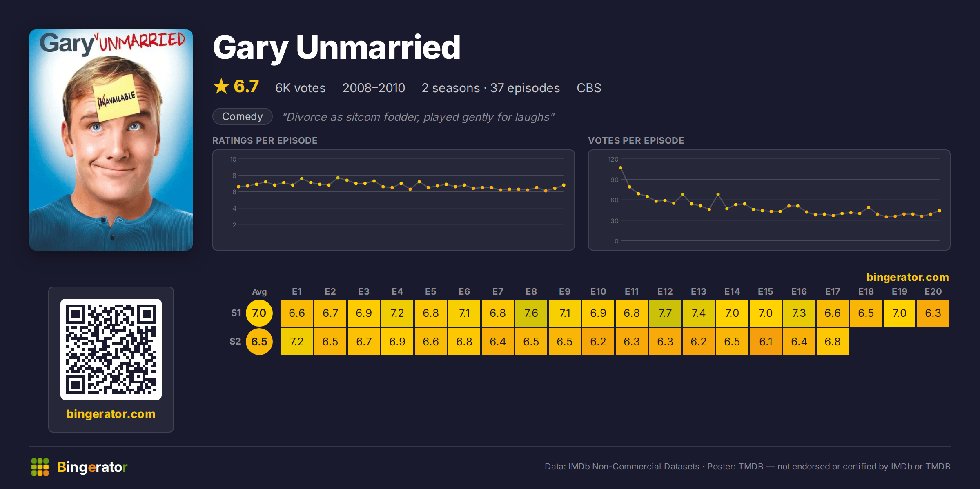Select season 1 episode 8 rated 7.6
This screenshot has height=489, width=980.
coord(531,313)
